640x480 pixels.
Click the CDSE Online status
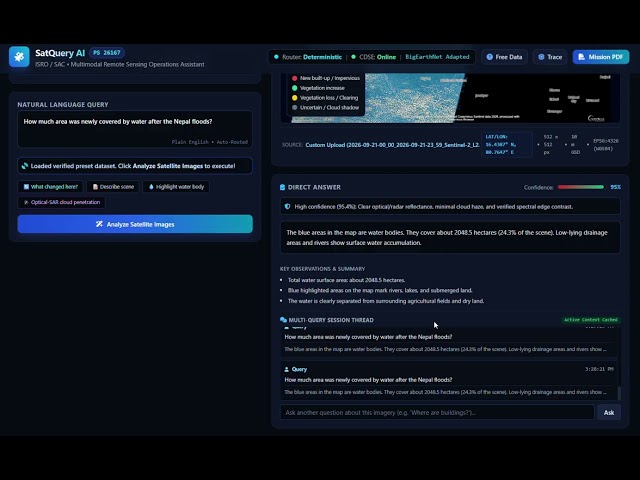[373, 57]
